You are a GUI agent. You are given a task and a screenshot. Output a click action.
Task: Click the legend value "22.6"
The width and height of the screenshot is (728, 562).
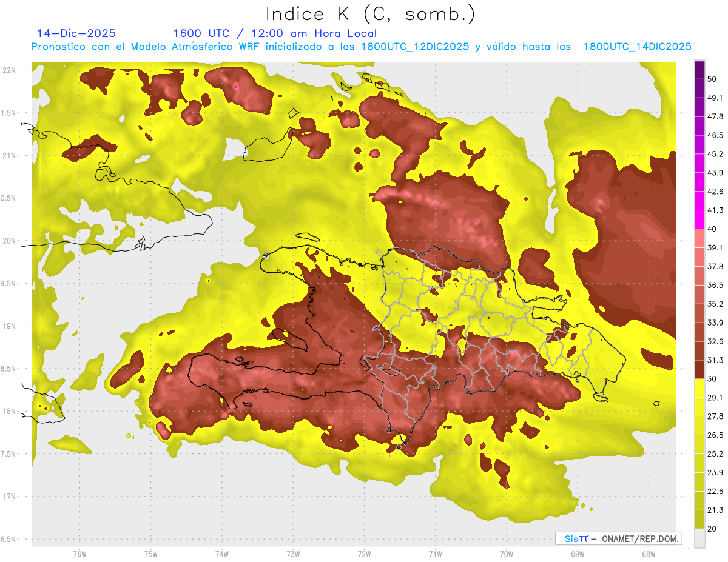coord(715,491)
